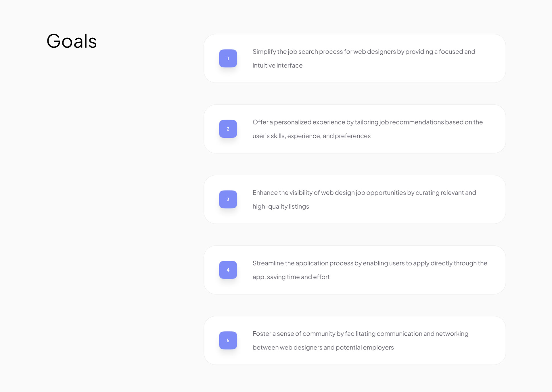Click the text line starting 'Simplify the job search'
The height and width of the screenshot is (392, 552).
tap(364, 52)
